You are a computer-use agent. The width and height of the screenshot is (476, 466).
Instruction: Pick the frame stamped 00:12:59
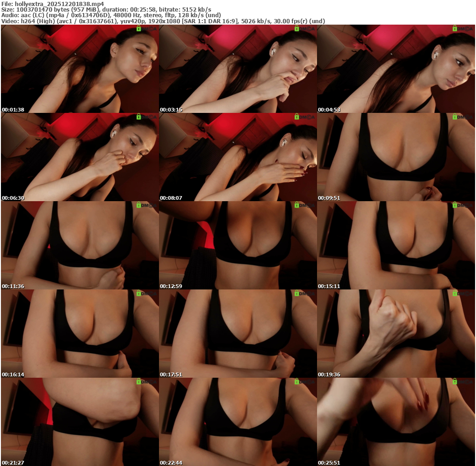pos(238,245)
